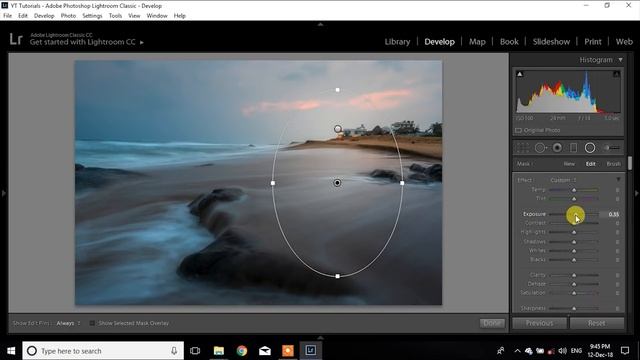640x360 pixels.
Task: Collapse the Histogram panel triangle
Action: [x=620, y=60]
